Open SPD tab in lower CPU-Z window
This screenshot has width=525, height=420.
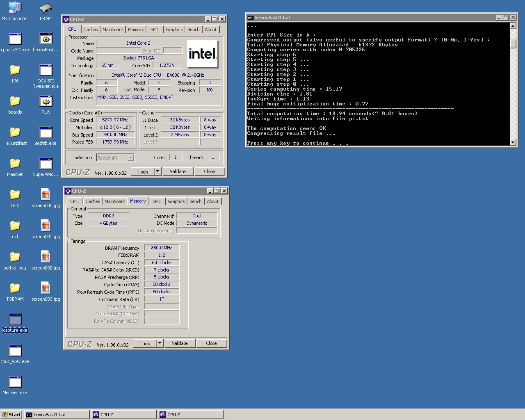point(157,201)
